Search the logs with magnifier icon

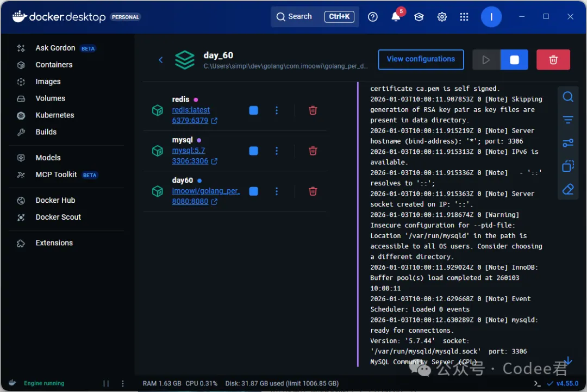pos(568,97)
